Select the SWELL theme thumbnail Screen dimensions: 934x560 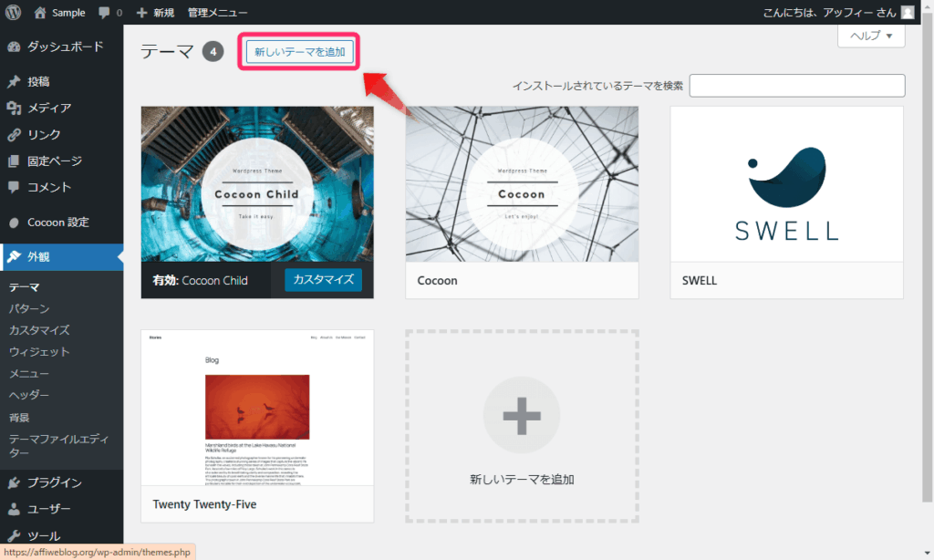pos(786,184)
